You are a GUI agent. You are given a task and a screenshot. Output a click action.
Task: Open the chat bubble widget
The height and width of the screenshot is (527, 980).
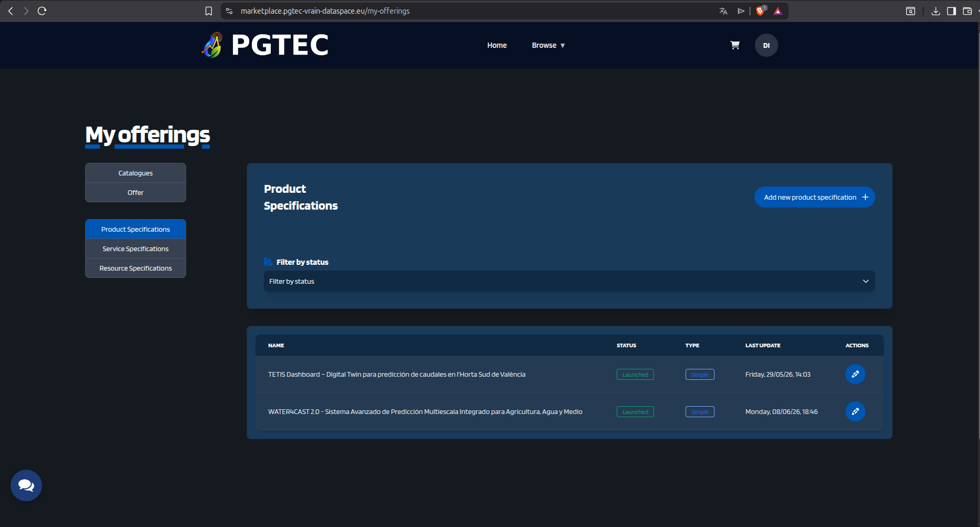pyautogui.click(x=26, y=485)
